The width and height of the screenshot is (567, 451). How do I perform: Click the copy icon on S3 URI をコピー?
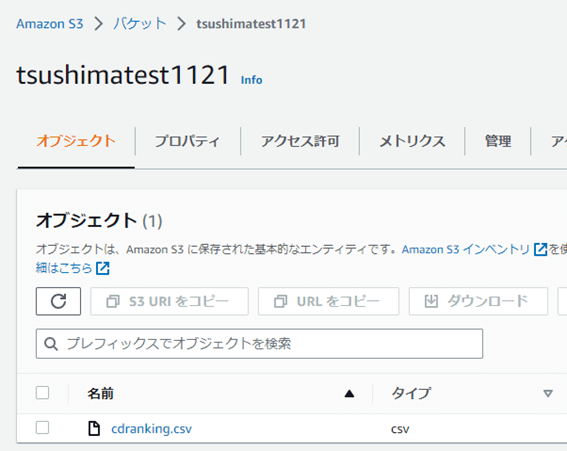click(113, 301)
